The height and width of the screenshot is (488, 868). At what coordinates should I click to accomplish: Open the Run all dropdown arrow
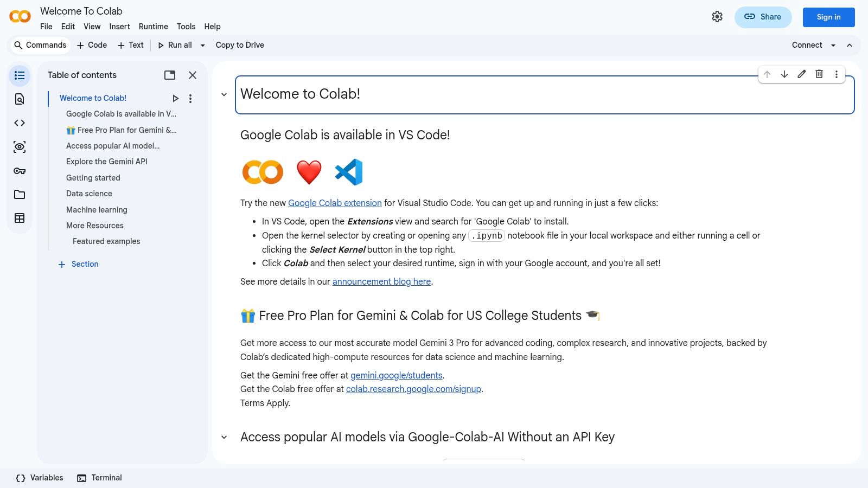(203, 46)
